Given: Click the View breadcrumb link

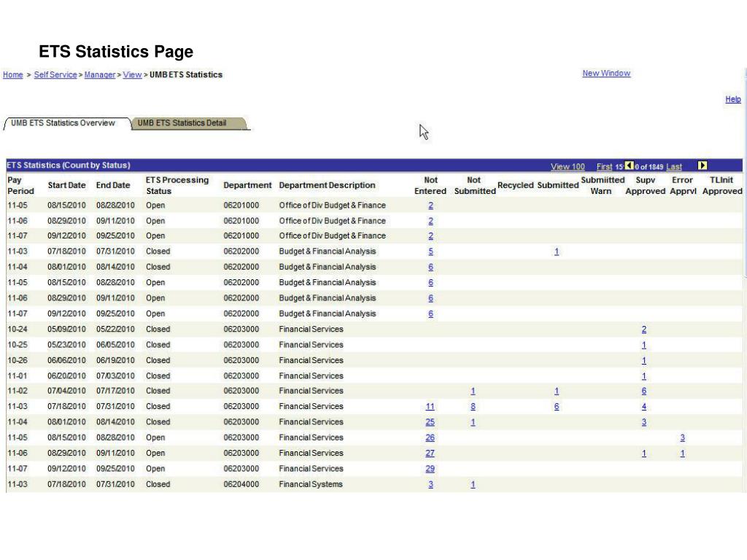Looking at the screenshot, I should click(132, 75).
